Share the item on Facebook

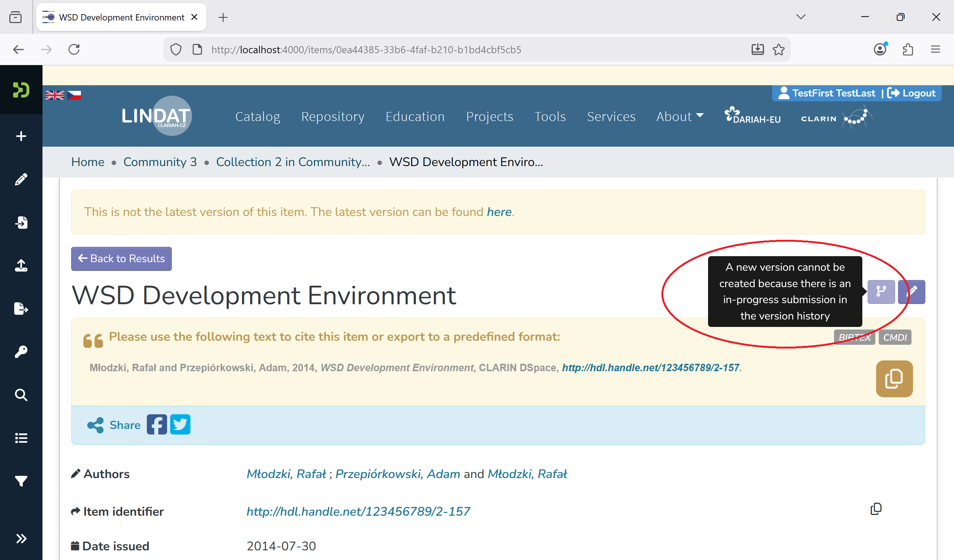click(157, 424)
